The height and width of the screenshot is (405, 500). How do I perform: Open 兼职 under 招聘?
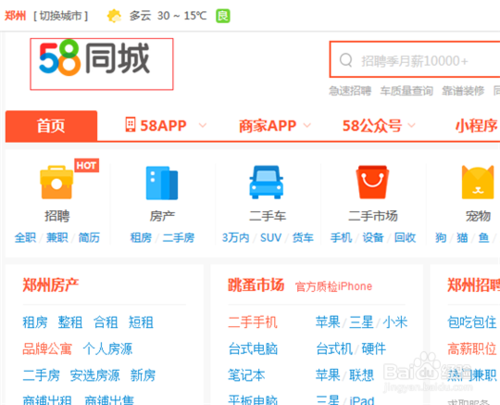click(57, 238)
